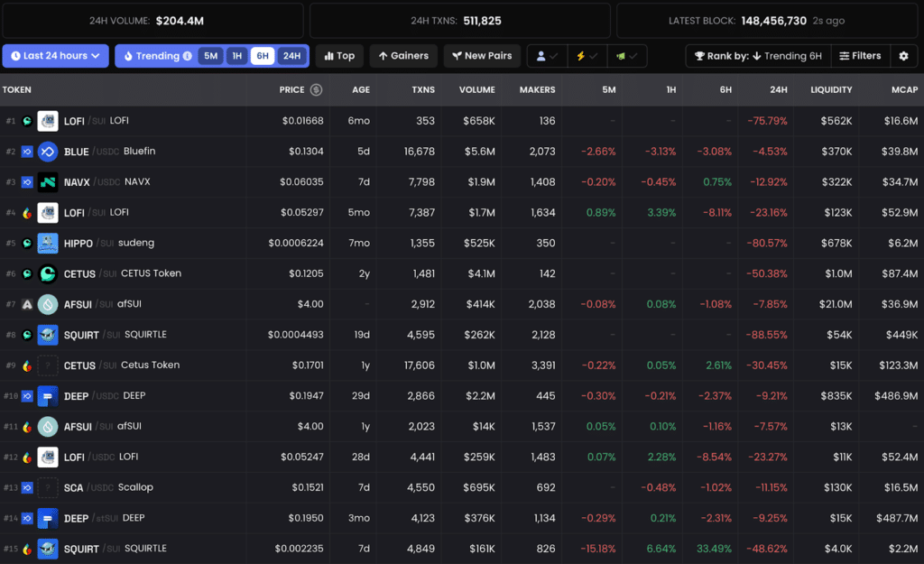
Task: Show New Pairs
Action: click(482, 56)
